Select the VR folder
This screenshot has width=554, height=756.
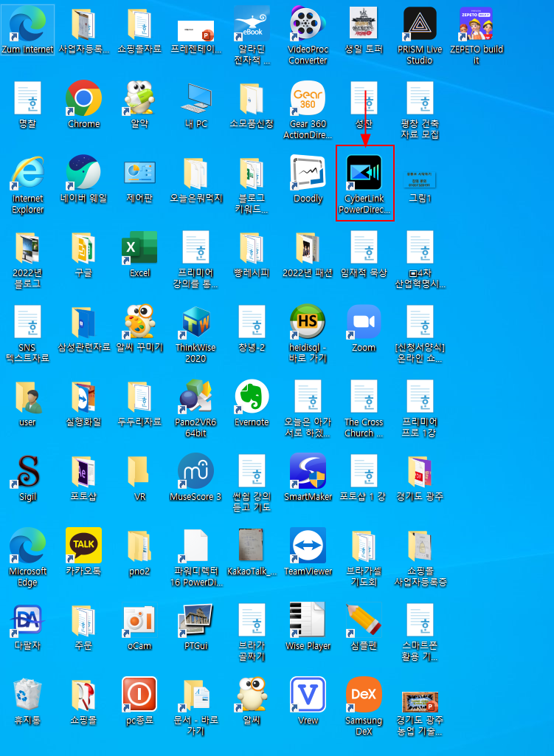point(139,471)
